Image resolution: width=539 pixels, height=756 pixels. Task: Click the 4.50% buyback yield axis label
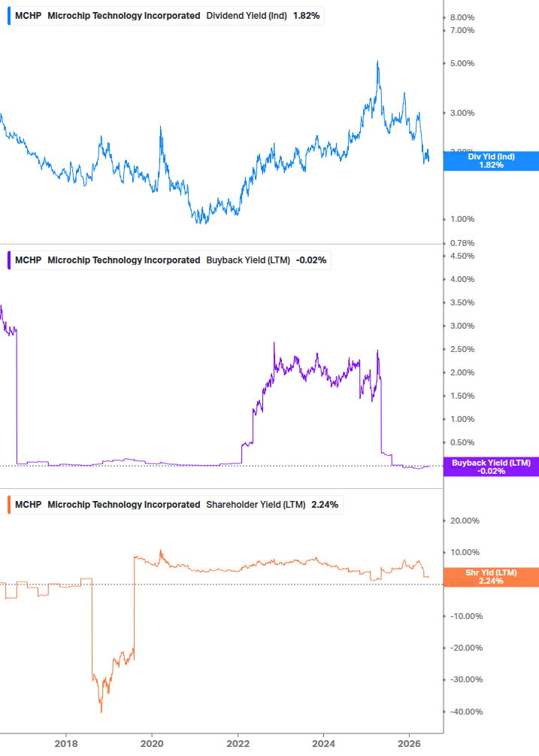point(462,256)
